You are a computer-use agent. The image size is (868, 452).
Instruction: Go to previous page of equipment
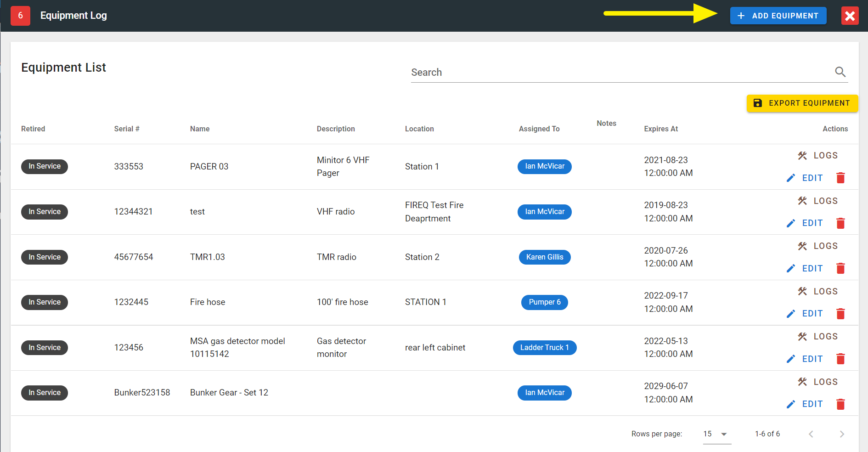point(811,434)
